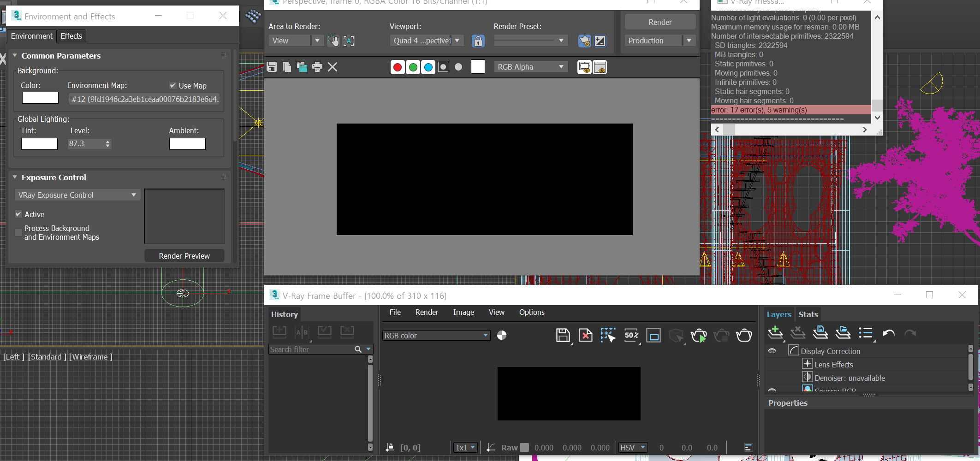Click the save image icon in render window
Screen dimensions: 980x461
(x=272, y=67)
